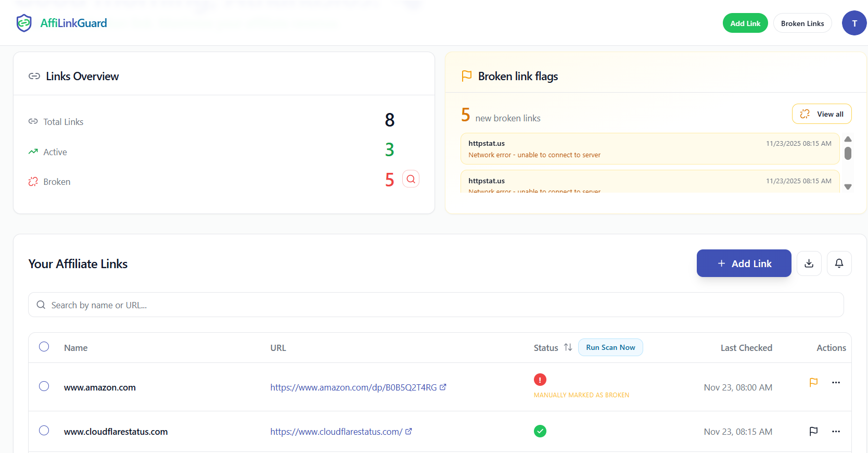Click scroll down arrow in broken flags list
This screenshot has height=453, width=868.
[848, 186]
